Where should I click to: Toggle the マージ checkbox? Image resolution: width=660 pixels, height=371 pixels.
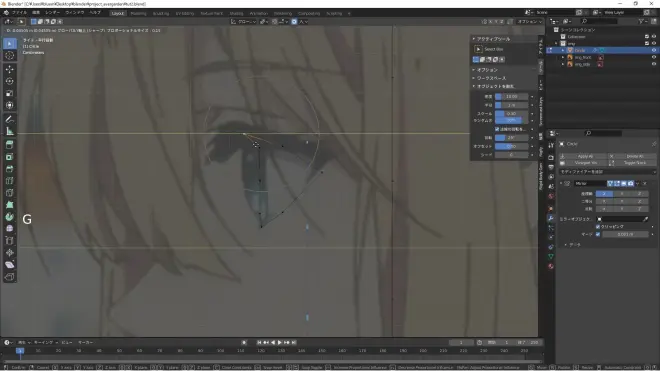click(x=598, y=234)
